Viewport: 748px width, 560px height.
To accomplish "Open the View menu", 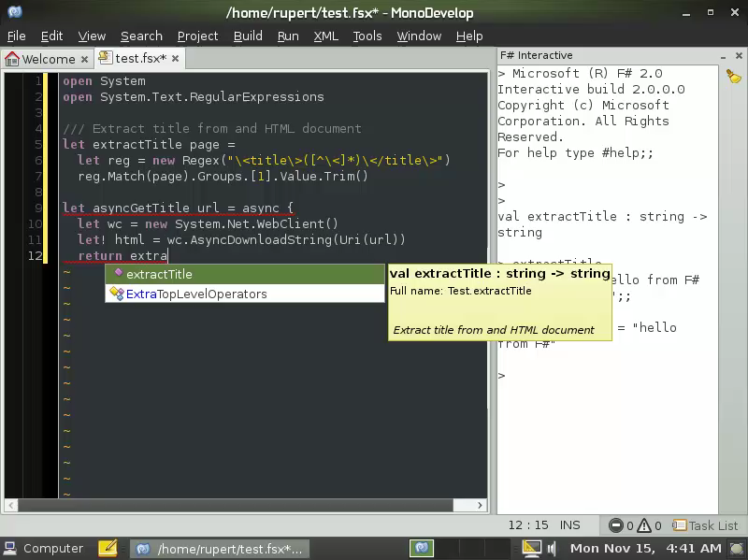I will [x=92, y=36].
